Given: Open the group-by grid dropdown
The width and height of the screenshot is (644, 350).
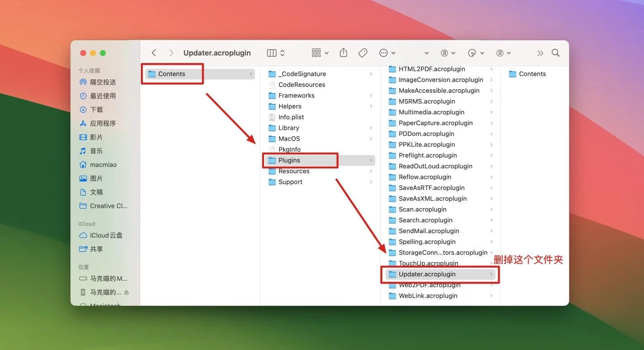Looking at the screenshot, I should [x=320, y=53].
